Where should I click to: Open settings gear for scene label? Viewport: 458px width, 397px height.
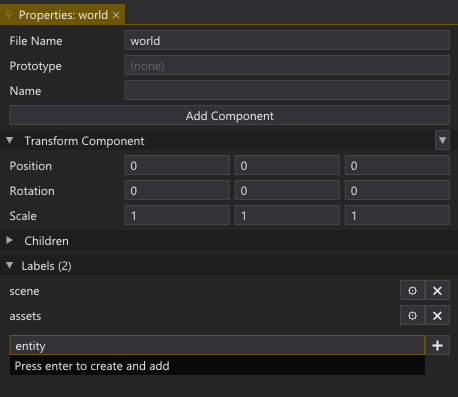(x=412, y=291)
